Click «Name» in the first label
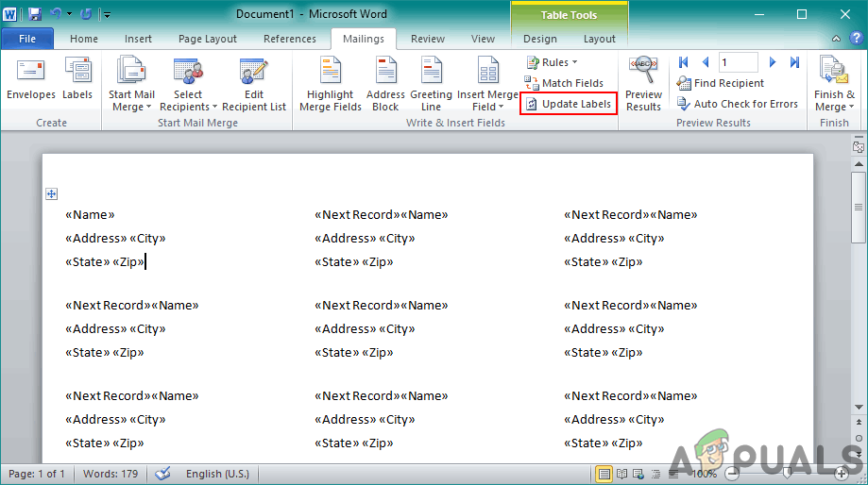Screen dimensions: 868x485 [90, 214]
